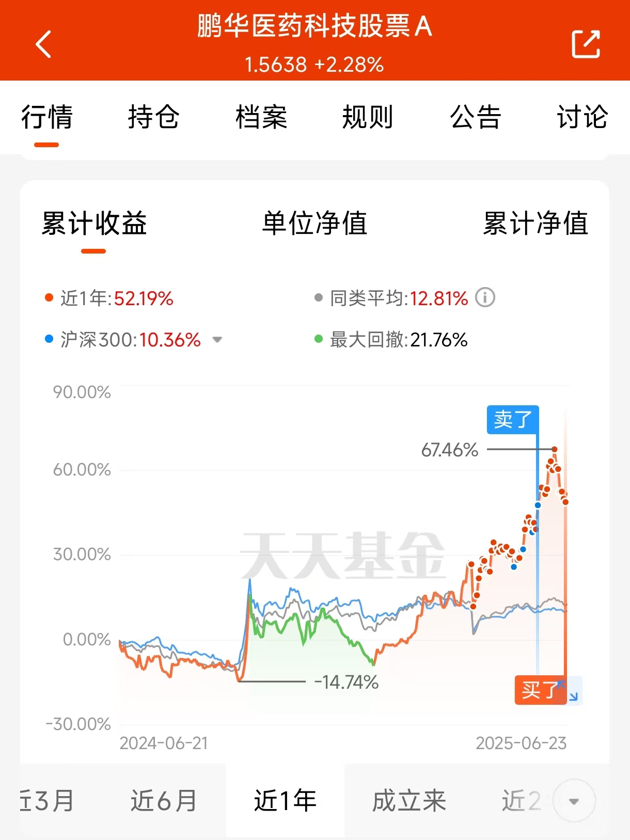Switch to the 持仓 tab
The width and height of the screenshot is (630, 840).
(153, 117)
